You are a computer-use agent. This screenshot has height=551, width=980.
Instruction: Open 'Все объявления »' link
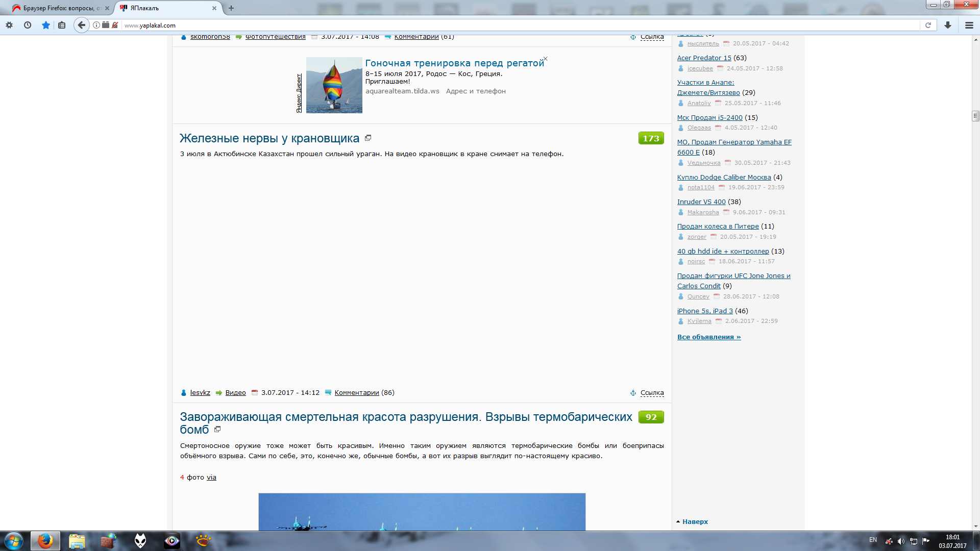(708, 337)
